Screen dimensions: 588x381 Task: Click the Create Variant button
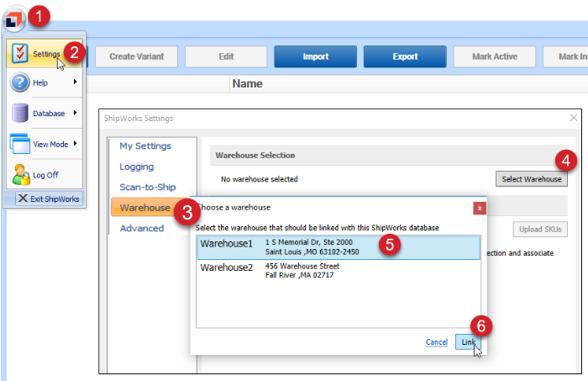click(x=136, y=56)
